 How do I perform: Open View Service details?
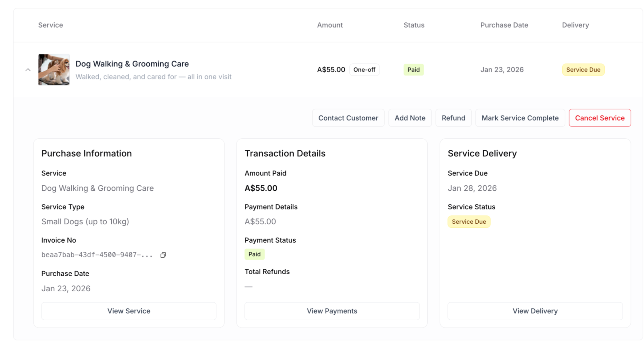click(129, 311)
